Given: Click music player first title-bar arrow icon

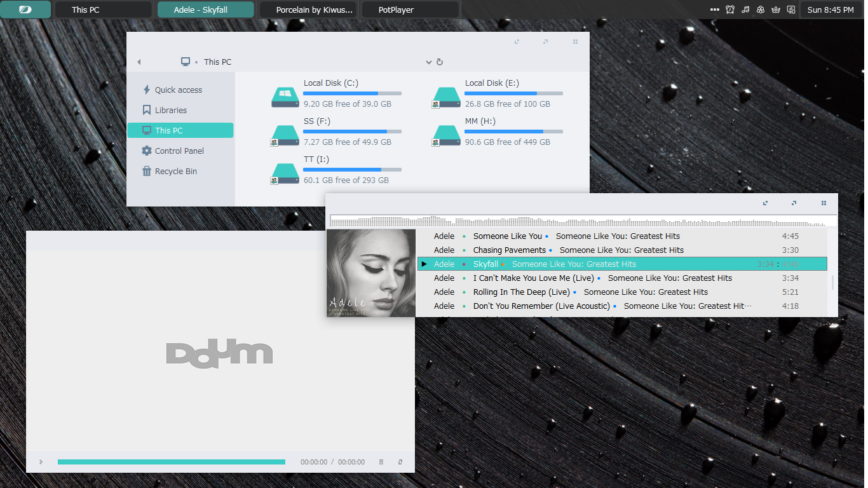Looking at the screenshot, I should (x=765, y=203).
